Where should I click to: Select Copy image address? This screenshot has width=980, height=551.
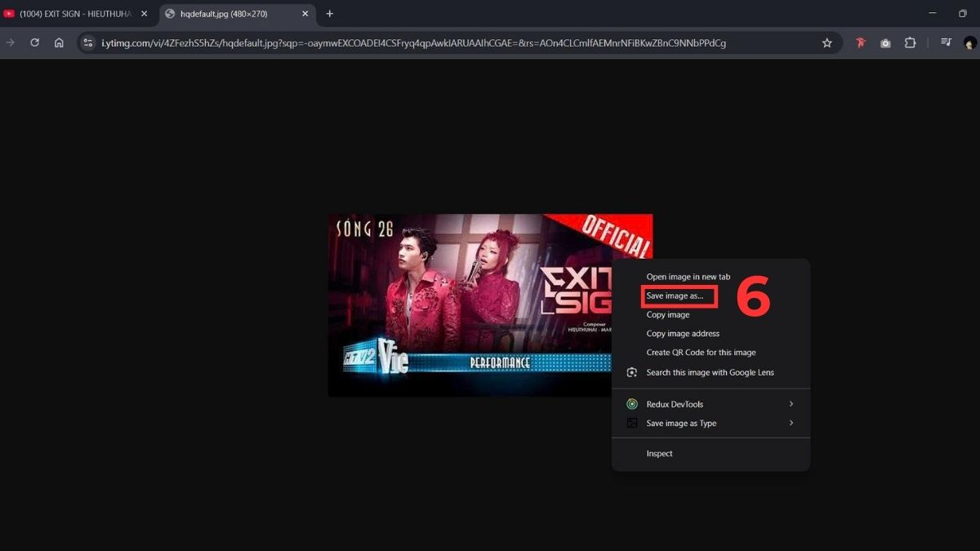683,333
